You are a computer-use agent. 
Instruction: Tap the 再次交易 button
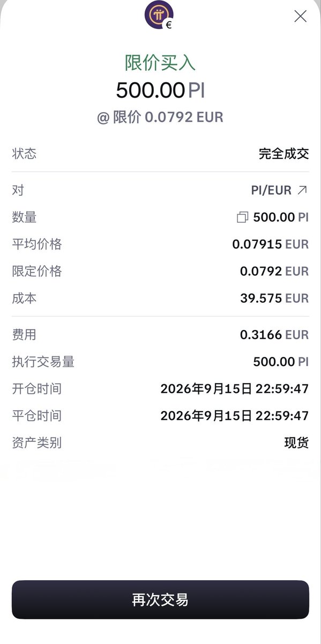point(160,599)
